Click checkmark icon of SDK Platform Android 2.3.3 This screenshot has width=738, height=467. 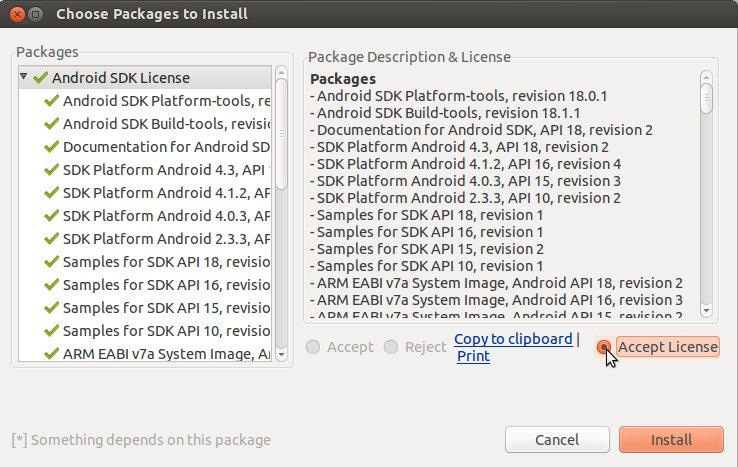tap(51, 239)
